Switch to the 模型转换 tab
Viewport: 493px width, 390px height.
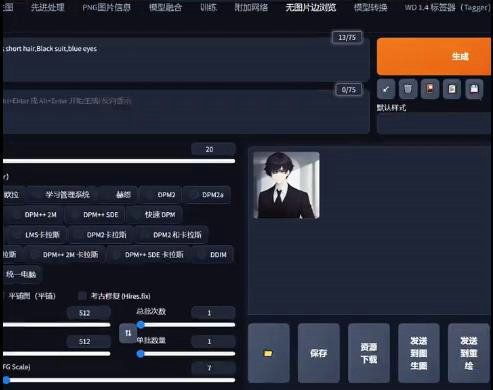point(370,7)
